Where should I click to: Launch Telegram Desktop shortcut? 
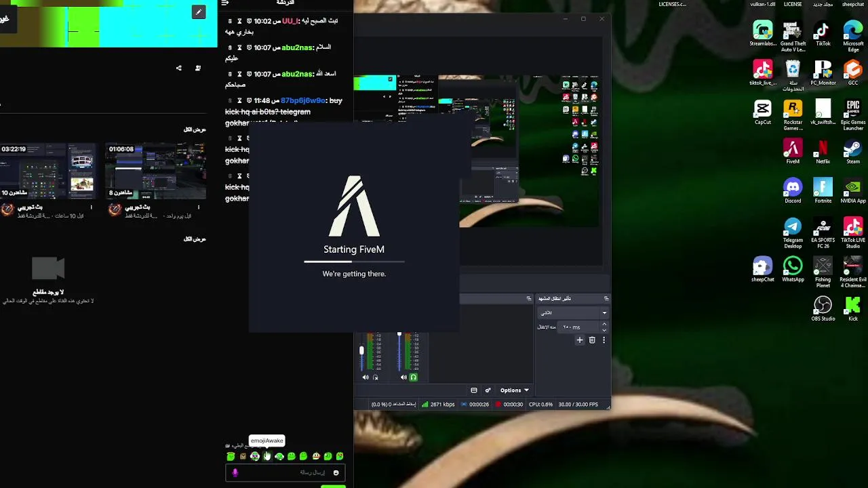tap(793, 233)
